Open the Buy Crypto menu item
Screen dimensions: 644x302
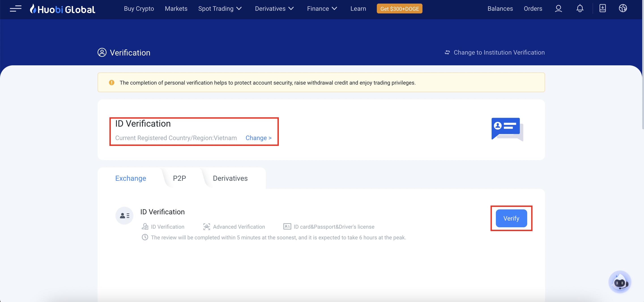click(x=139, y=9)
